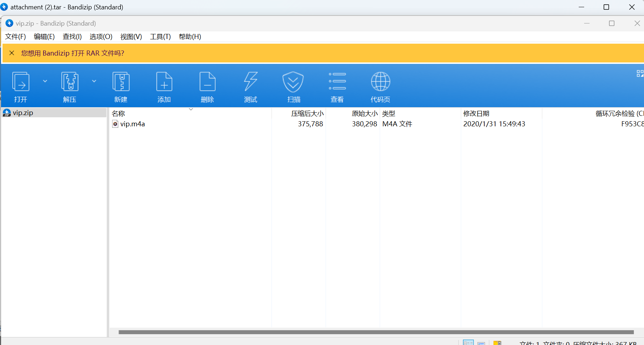Viewport: 644px width, 345px height.
Task: Expand the dropdown arrow next to 打开
Action: [45, 81]
